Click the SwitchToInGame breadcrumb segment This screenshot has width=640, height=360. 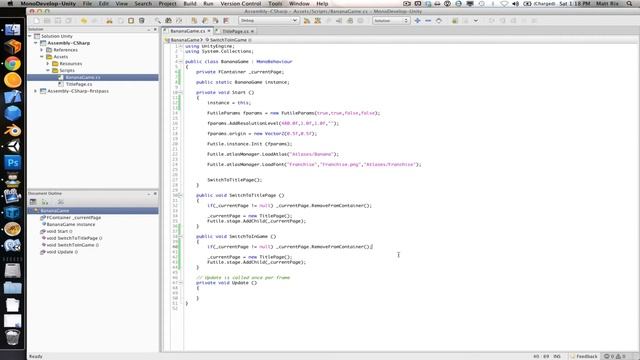tap(228, 40)
